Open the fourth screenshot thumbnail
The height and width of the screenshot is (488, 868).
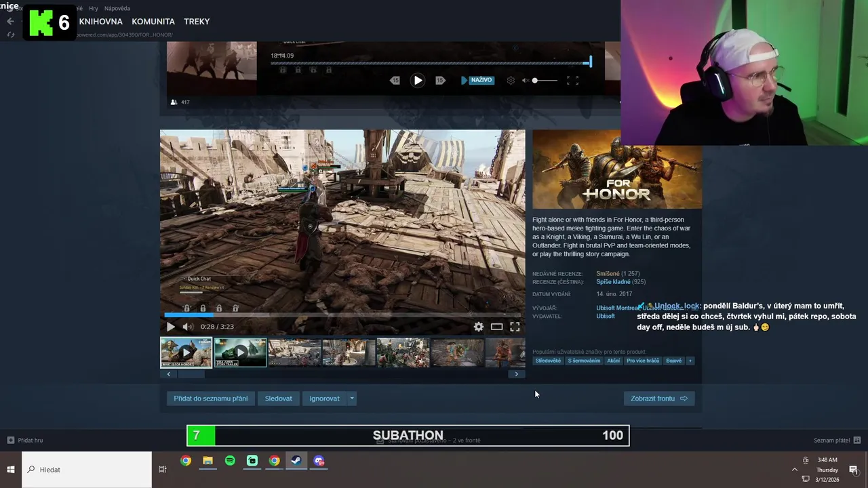[x=349, y=352]
